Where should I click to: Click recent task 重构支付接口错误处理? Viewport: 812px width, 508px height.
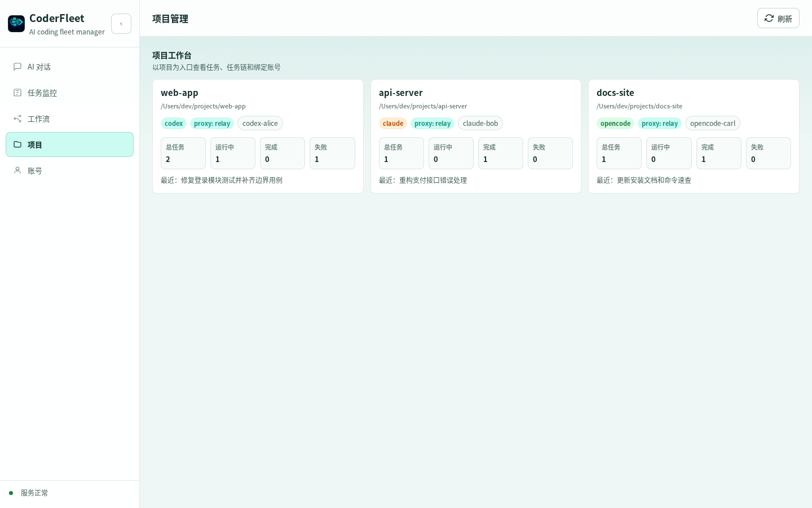coord(433,180)
